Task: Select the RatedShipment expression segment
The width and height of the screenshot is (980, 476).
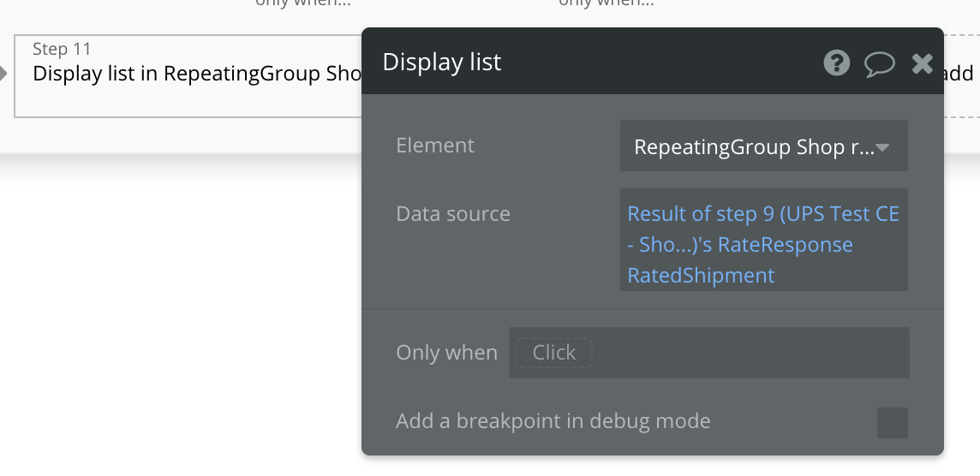Action: tap(701, 276)
